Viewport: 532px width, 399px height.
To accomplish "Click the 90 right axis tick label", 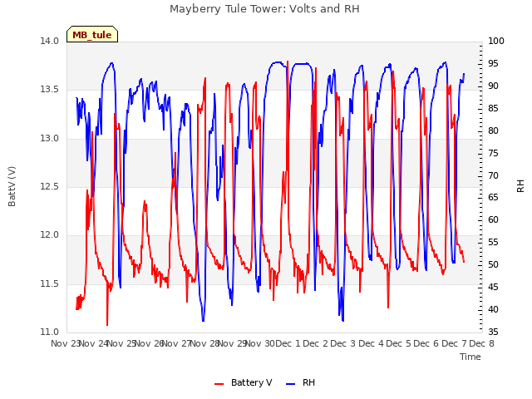I will click(493, 86).
